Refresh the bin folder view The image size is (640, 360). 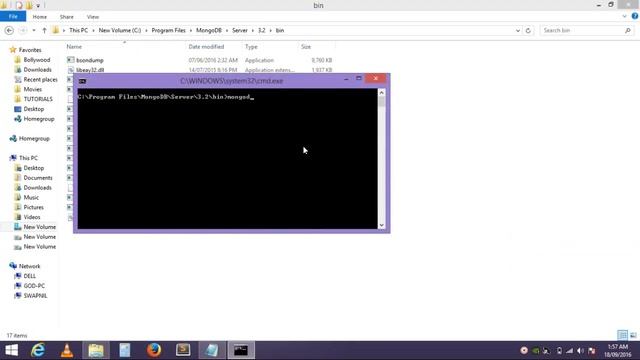528,31
